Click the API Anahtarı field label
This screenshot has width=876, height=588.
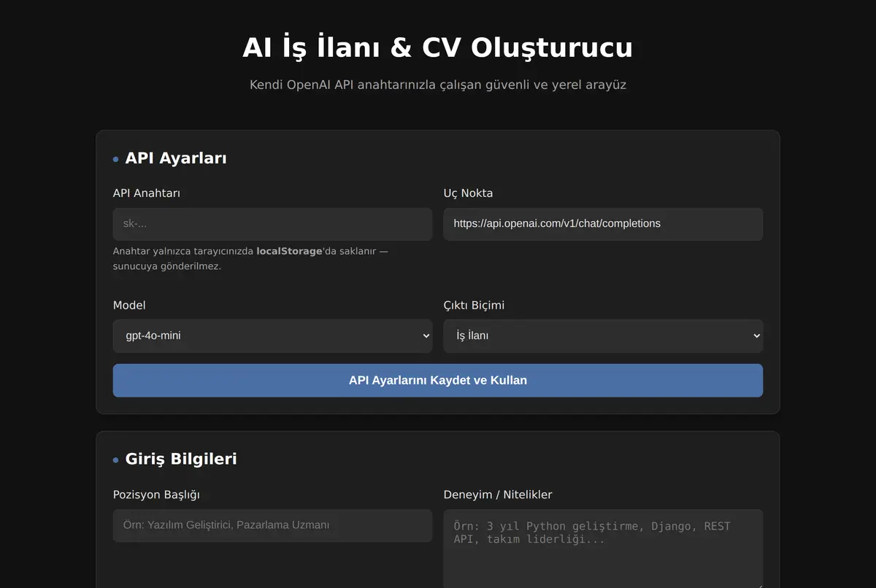click(147, 193)
